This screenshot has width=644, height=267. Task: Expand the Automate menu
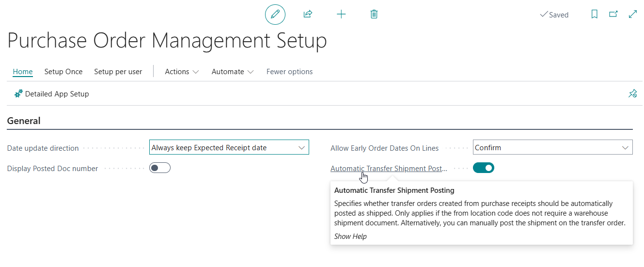[x=233, y=72]
